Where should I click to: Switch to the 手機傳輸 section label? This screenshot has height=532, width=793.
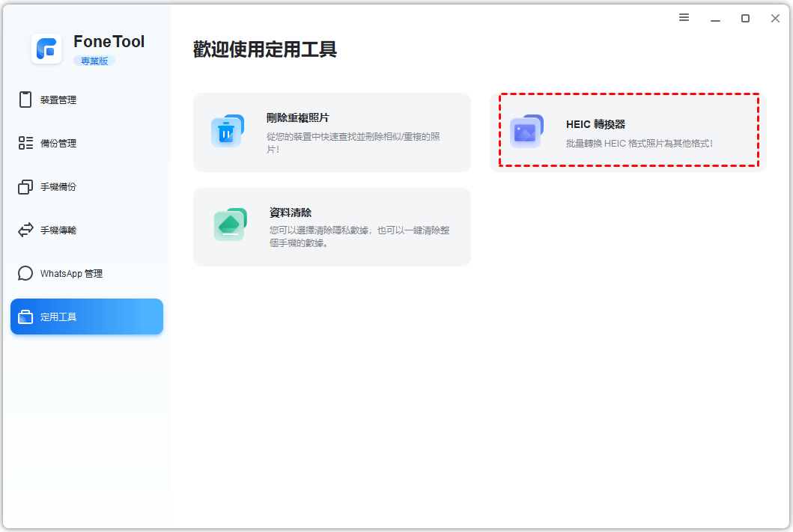pos(58,230)
